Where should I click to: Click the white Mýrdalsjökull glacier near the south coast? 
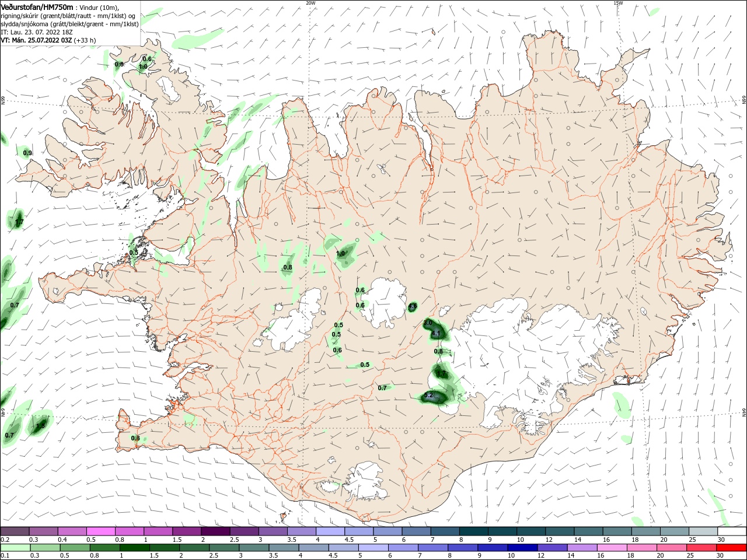click(366, 481)
